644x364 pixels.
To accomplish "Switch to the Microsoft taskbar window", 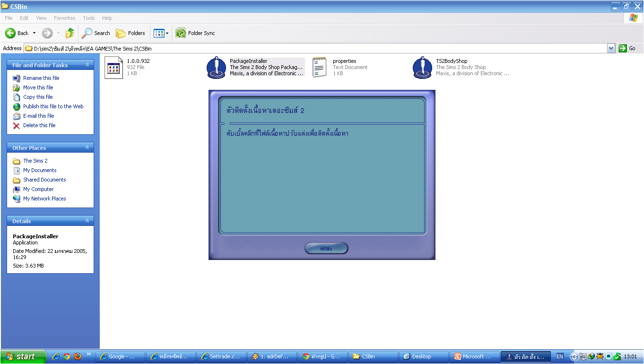I will click(x=474, y=356).
